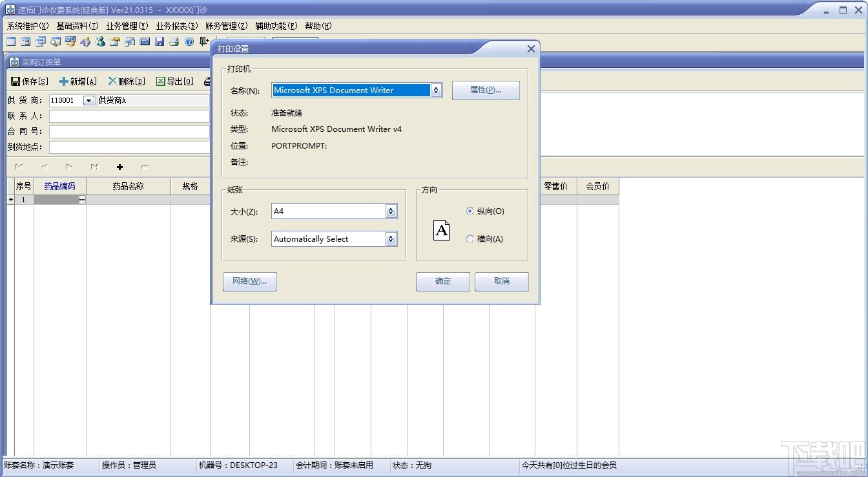This screenshot has width=868, height=477.
Task: Click the printer icon on the main toolbar
Action: coord(172,41)
